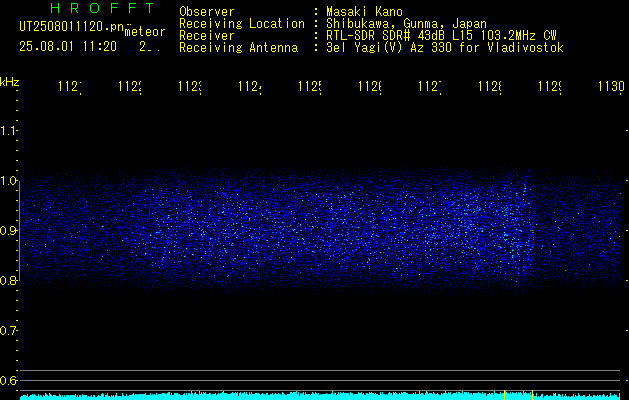Select the observer name Masaki Kano
This screenshot has width=629, height=400.
point(364,12)
